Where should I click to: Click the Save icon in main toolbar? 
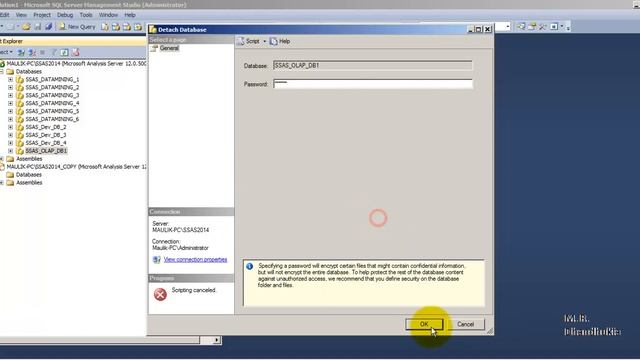pos(38,27)
